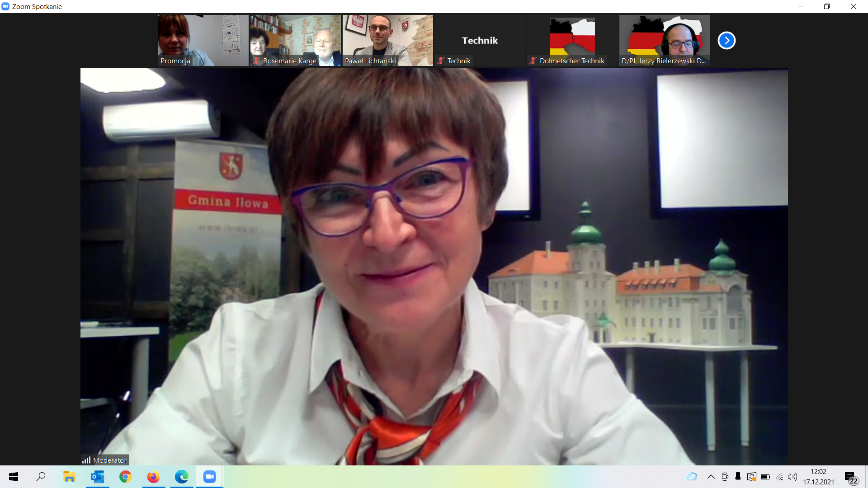
Task: Click the Zoom logo in the title bar
Action: [x=5, y=6]
